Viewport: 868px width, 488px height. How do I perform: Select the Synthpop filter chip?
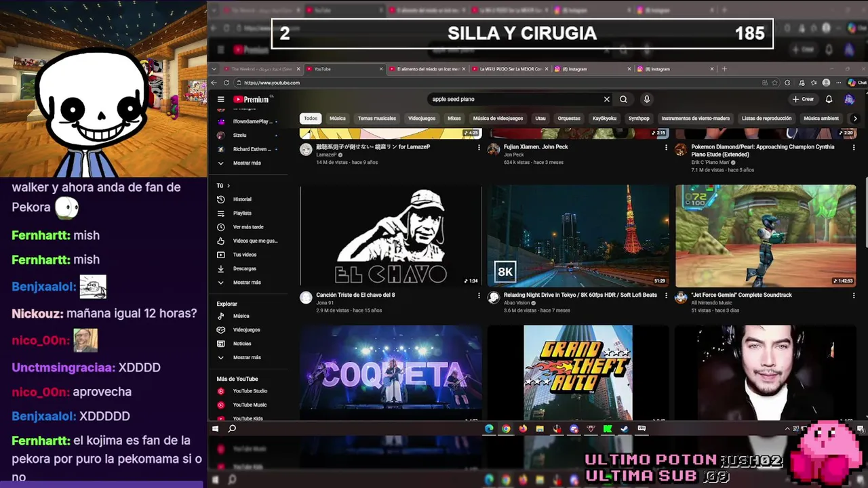(x=639, y=119)
